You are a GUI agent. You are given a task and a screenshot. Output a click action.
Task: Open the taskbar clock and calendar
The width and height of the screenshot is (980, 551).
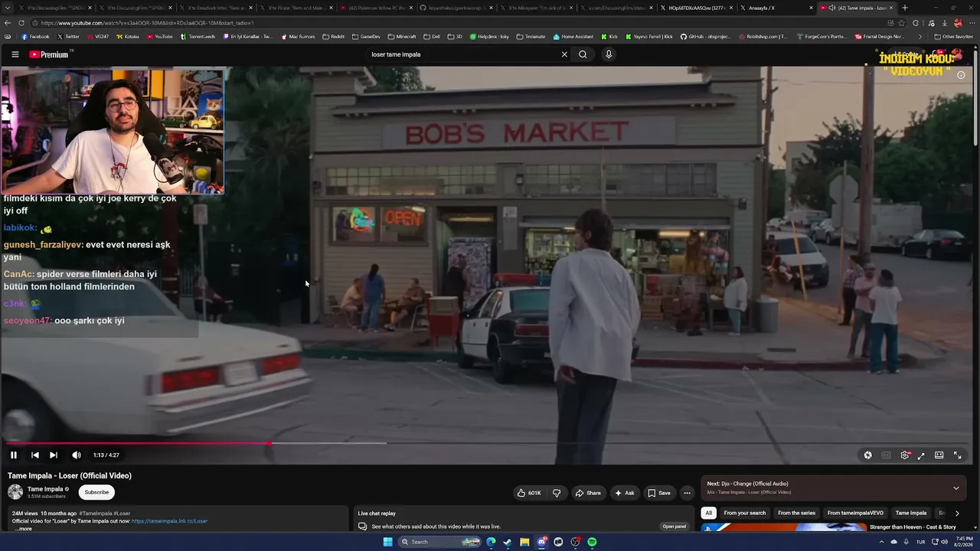[965, 542]
